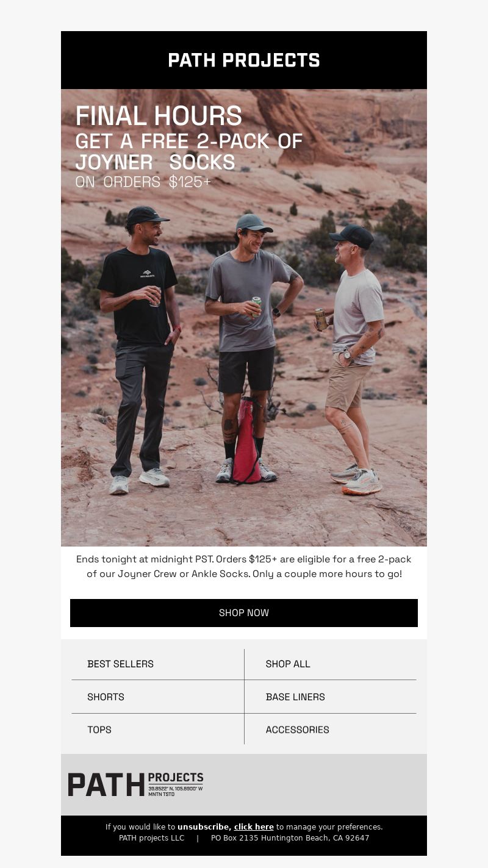
Task: Select the SHORTS category link
Action: click(106, 697)
